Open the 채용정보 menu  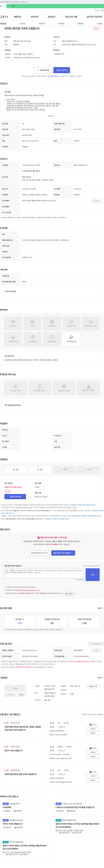click(x=17, y=17)
